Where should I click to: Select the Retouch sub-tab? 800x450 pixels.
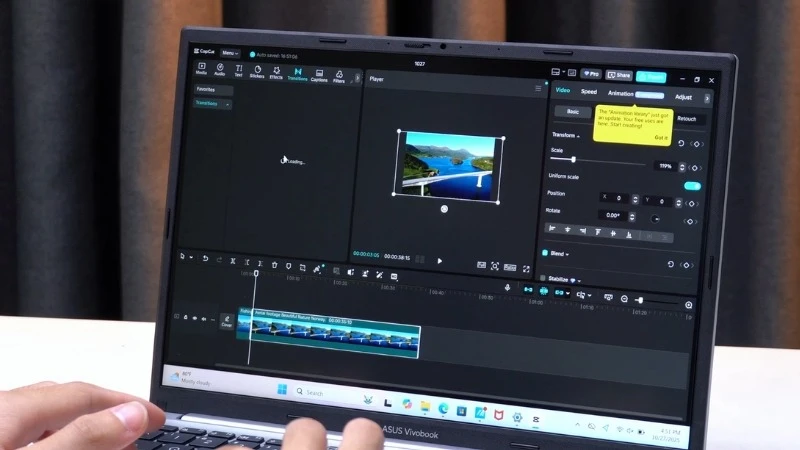coord(687,118)
